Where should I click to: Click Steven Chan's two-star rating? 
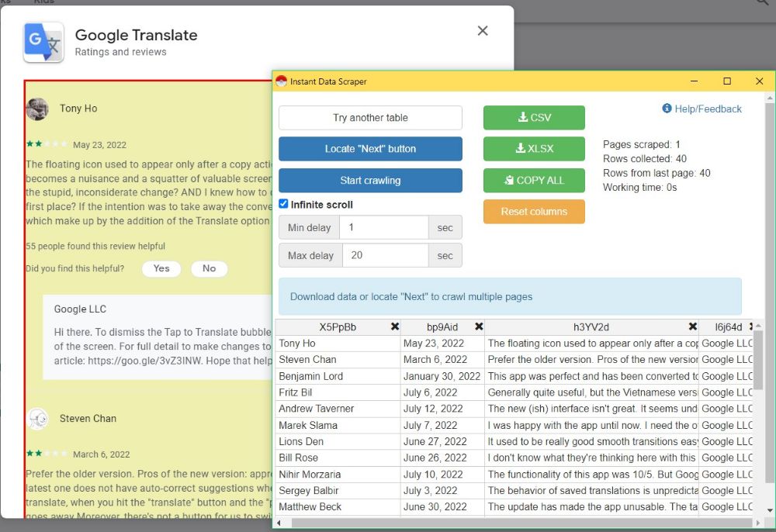(47, 454)
